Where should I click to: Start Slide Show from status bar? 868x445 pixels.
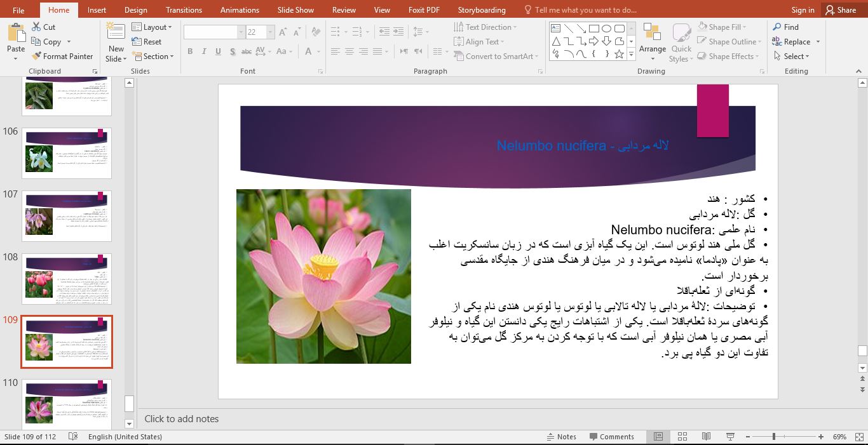pos(730,437)
